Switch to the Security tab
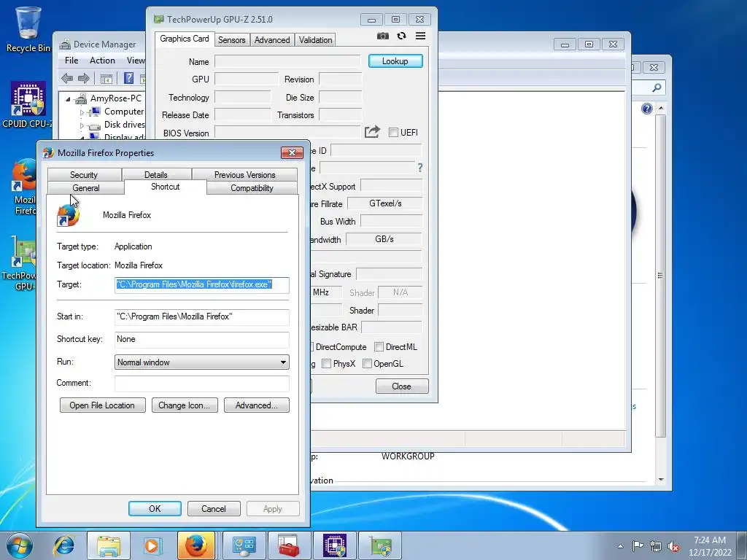This screenshot has height=560, width=747. point(85,175)
